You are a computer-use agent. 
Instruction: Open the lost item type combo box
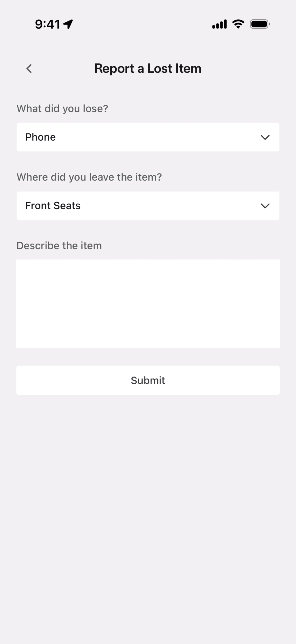[148, 137]
